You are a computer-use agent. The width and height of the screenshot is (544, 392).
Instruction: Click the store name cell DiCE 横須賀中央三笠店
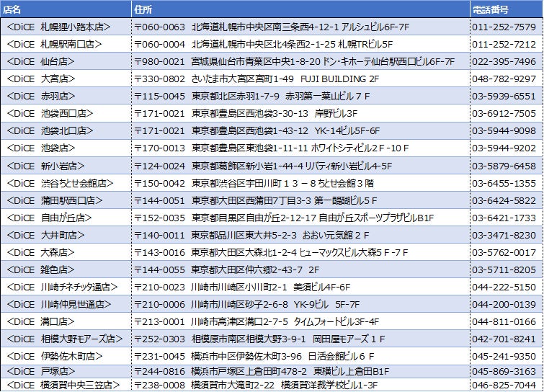(x=66, y=385)
